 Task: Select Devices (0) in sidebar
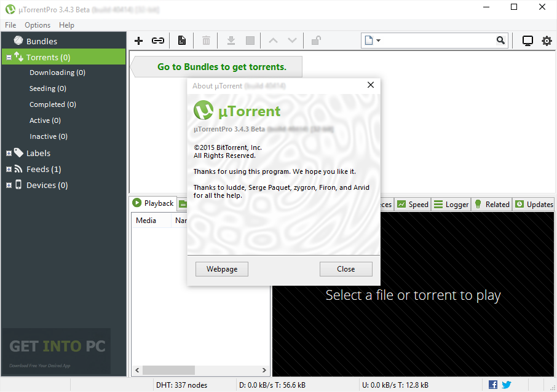[x=47, y=186]
